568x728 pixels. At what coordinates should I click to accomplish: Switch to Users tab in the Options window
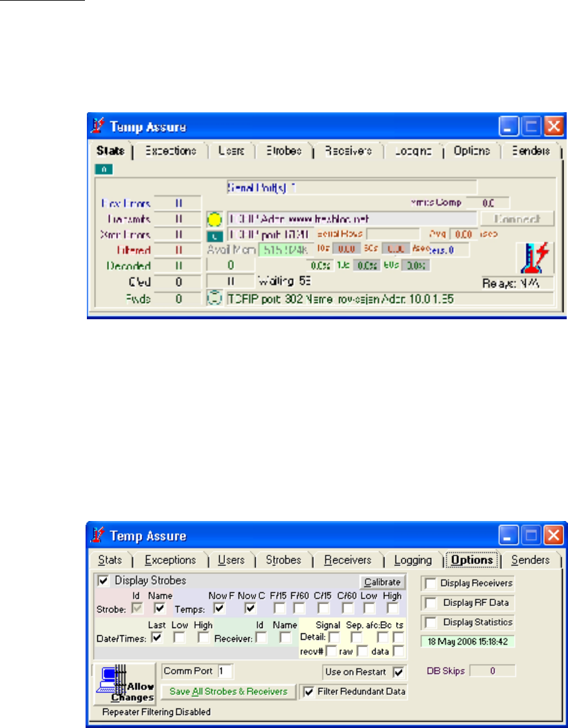(231, 559)
